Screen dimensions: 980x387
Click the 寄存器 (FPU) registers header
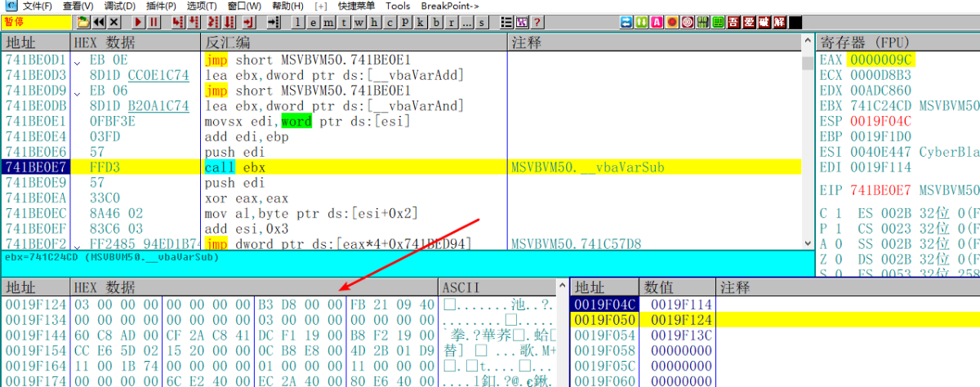(898, 42)
